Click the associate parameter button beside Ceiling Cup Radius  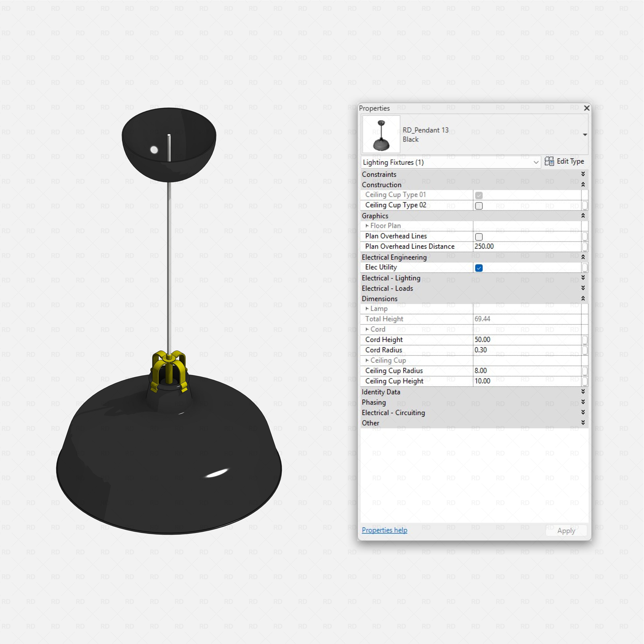(x=585, y=371)
